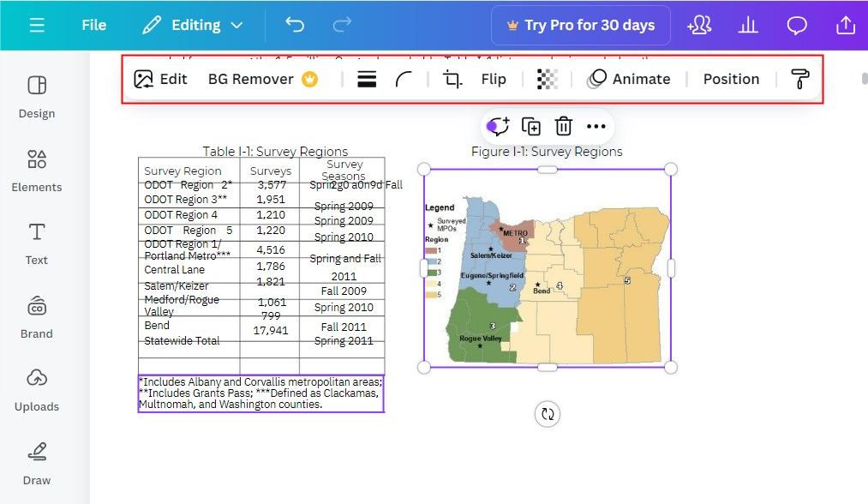Open the hamburger main menu
Screen dimensions: 868x504
(37, 25)
